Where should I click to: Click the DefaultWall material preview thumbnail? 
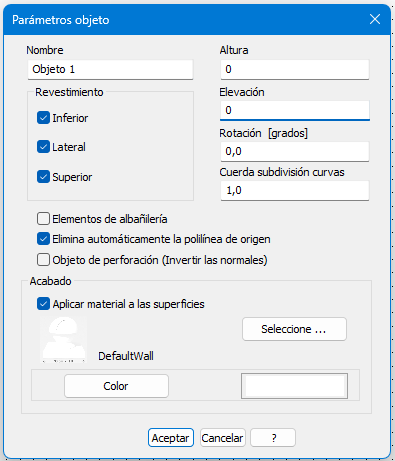click(64, 339)
